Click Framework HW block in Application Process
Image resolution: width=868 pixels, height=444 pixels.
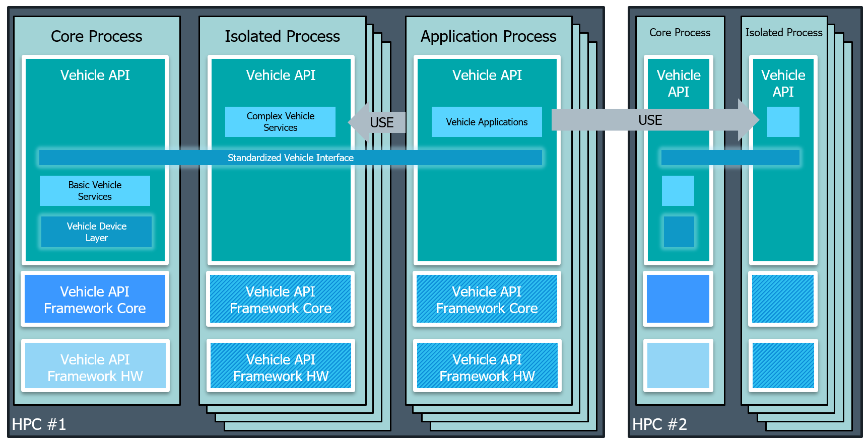click(x=487, y=367)
